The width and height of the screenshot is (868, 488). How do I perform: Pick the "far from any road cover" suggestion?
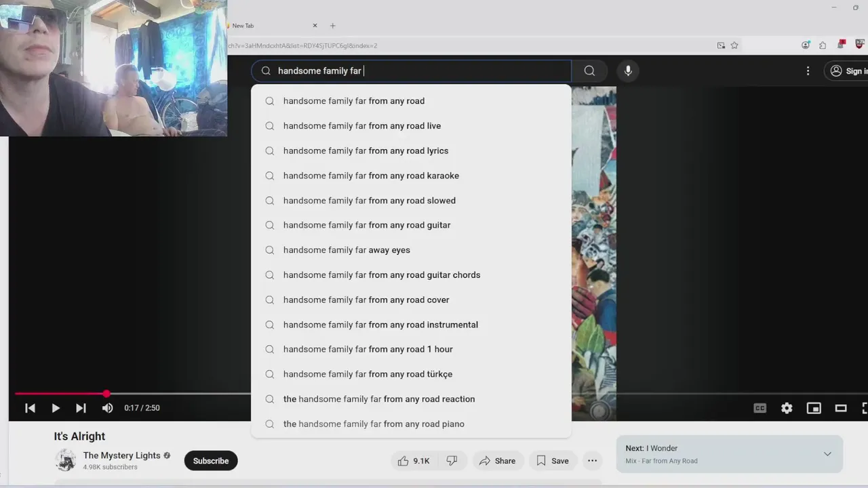tap(411, 300)
